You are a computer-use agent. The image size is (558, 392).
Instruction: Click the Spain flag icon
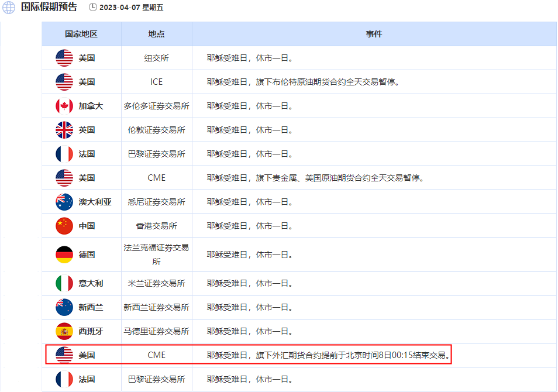click(x=64, y=331)
